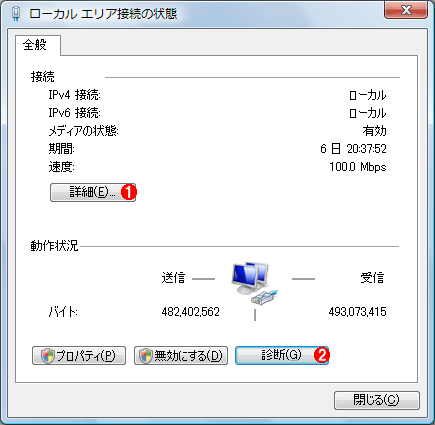
Task: Click the network cable plug icon
Action: pyautogui.click(x=264, y=297)
